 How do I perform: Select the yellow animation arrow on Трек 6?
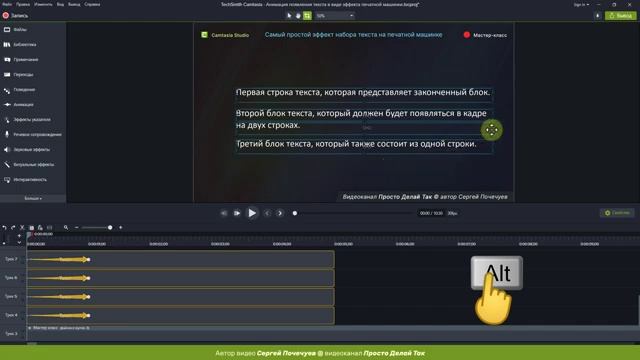60,278
